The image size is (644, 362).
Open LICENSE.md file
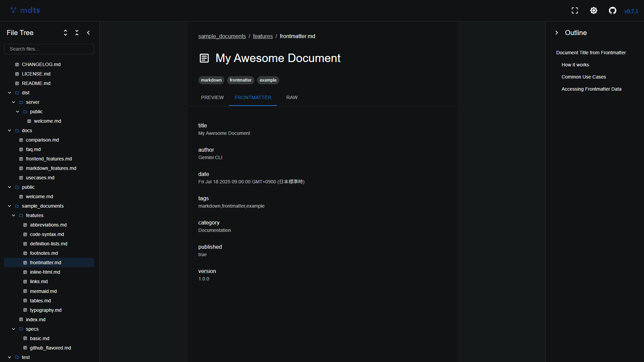pyautogui.click(x=36, y=74)
